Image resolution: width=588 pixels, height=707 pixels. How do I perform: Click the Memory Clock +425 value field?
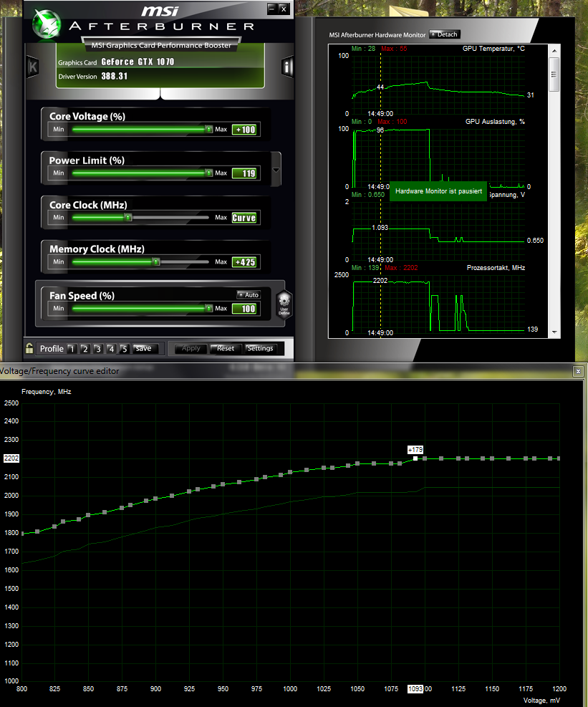coord(246,262)
